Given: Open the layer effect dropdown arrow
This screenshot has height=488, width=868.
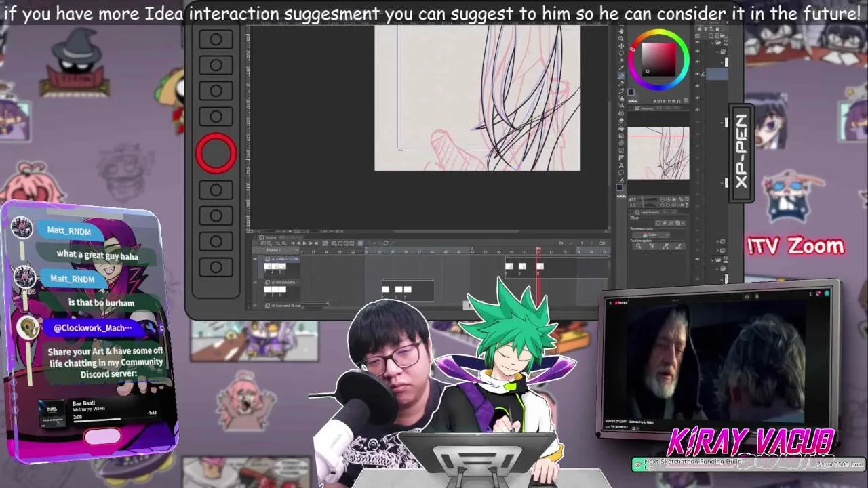Looking at the screenshot, I should click(683, 224).
